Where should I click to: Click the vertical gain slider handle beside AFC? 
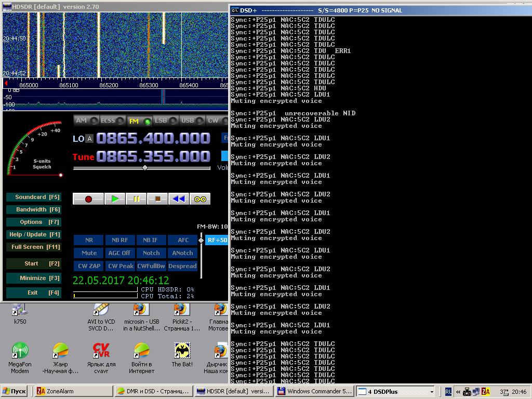(201, 240)
